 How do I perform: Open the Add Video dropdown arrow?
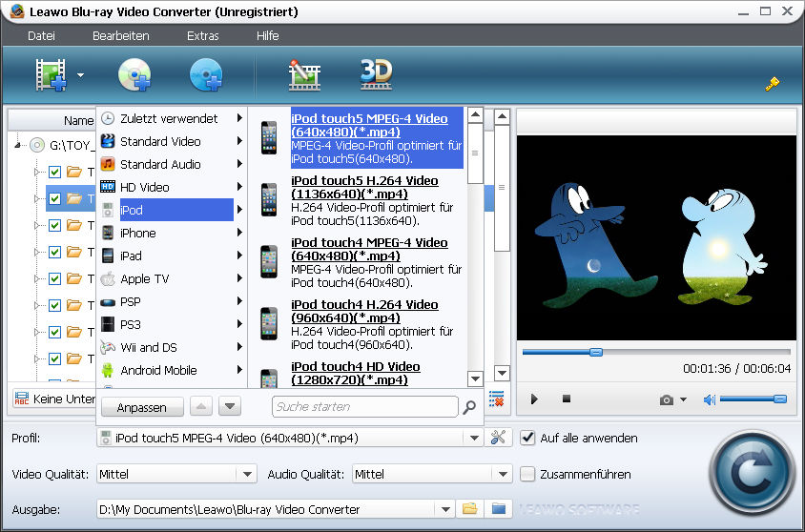tap(81, 75)
